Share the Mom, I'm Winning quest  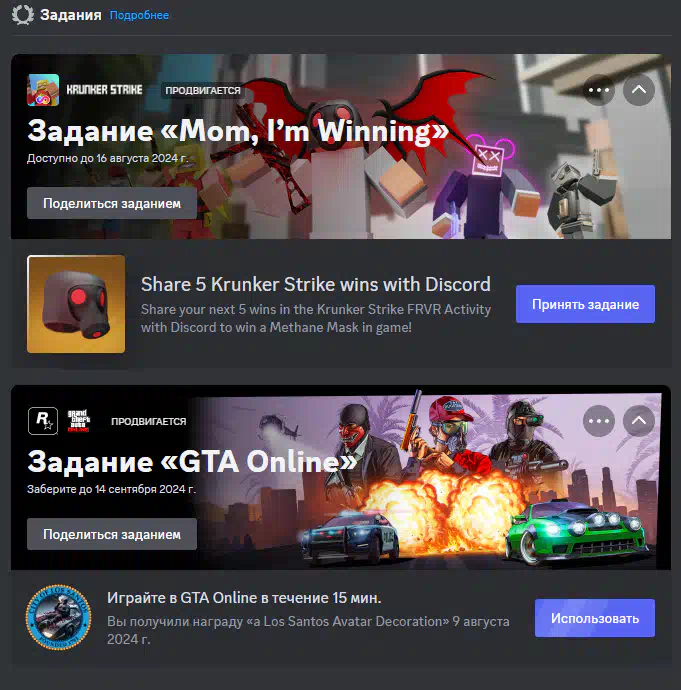(112, 203)
